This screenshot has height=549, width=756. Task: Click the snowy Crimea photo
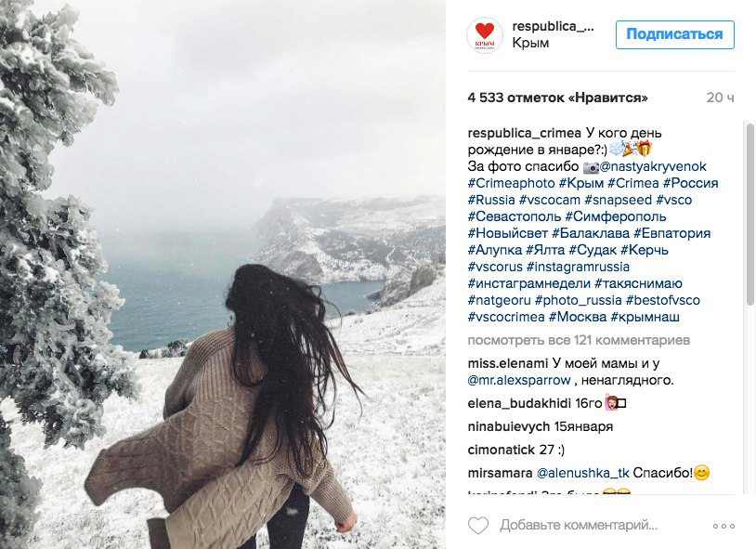tap(223, 275)
